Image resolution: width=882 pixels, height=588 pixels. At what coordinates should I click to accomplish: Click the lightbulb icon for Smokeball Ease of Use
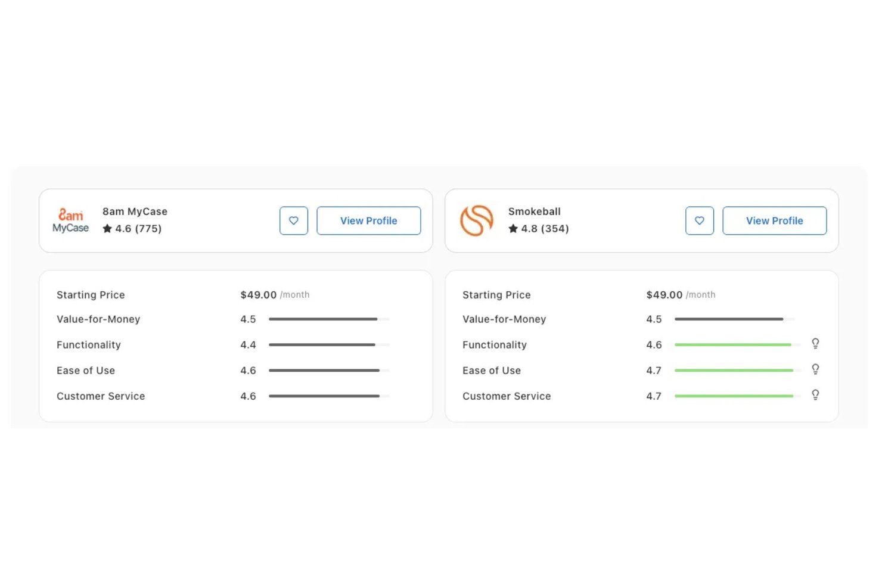815,369
